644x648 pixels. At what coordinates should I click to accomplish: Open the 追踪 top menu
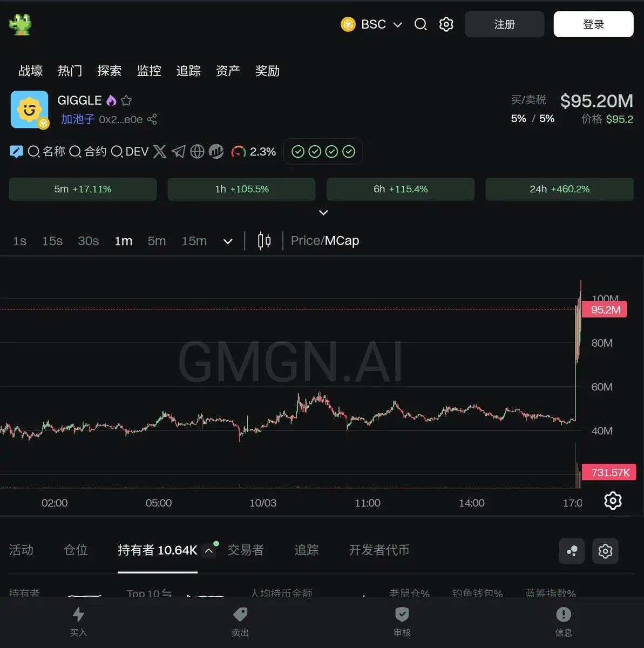coord(188,71)
